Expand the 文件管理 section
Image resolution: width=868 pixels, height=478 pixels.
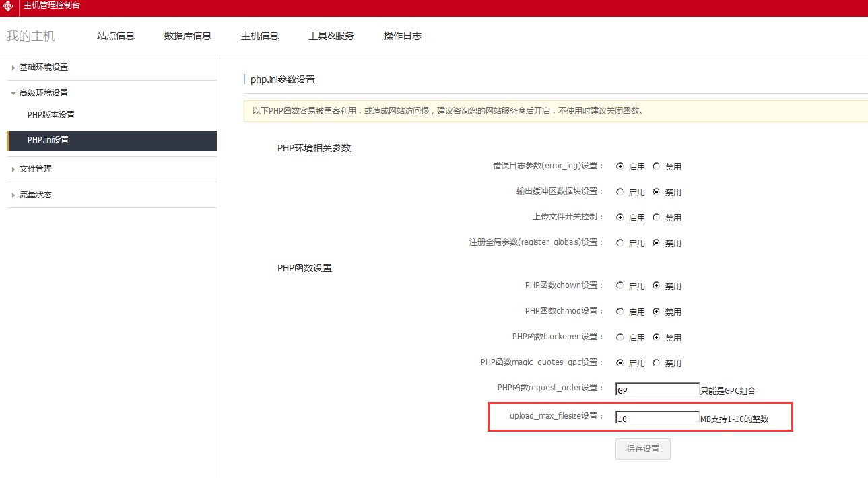[x=35, y=169]
